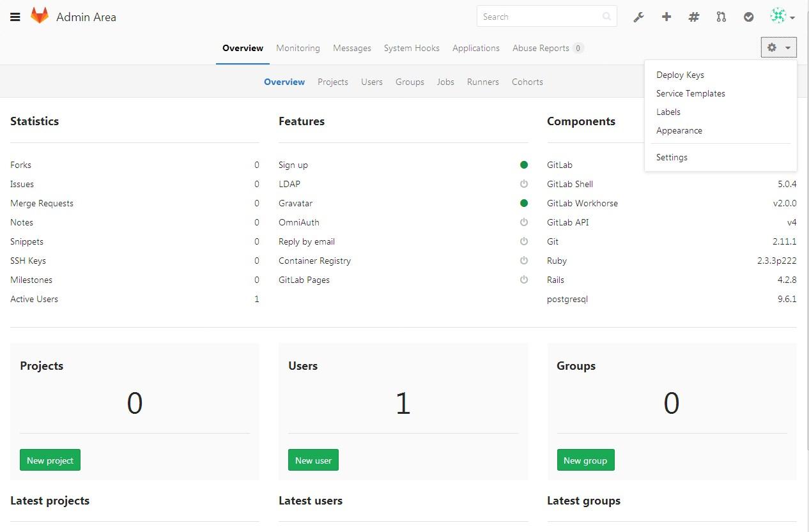Click the Users card heading

point(303,366)
